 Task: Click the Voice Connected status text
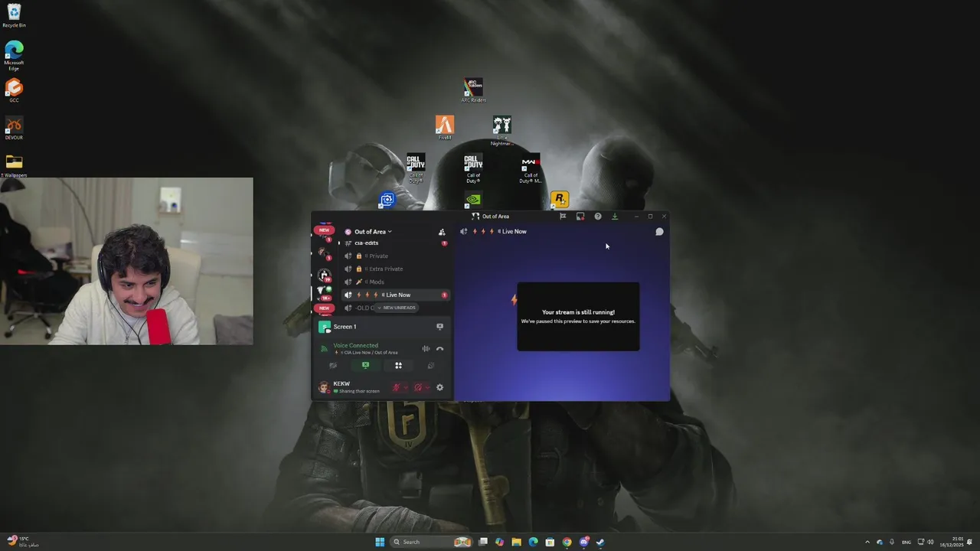pyautogui.click(x=355, y=346)
